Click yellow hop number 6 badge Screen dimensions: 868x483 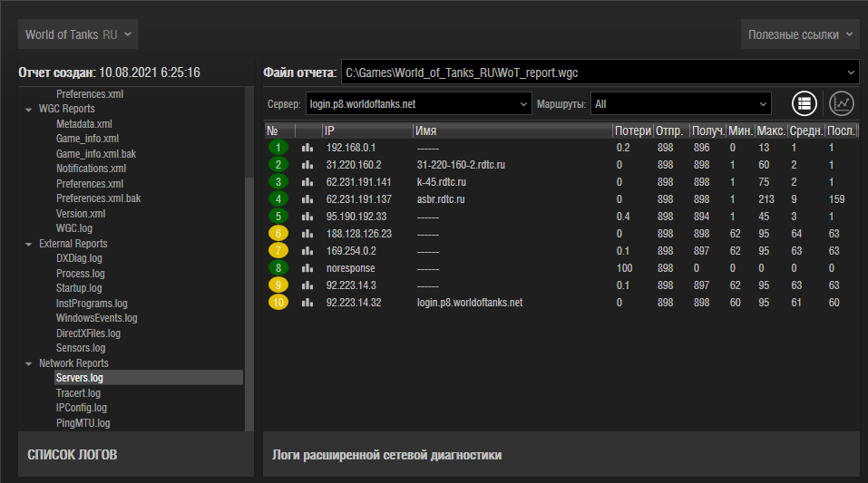pos(278,234)
